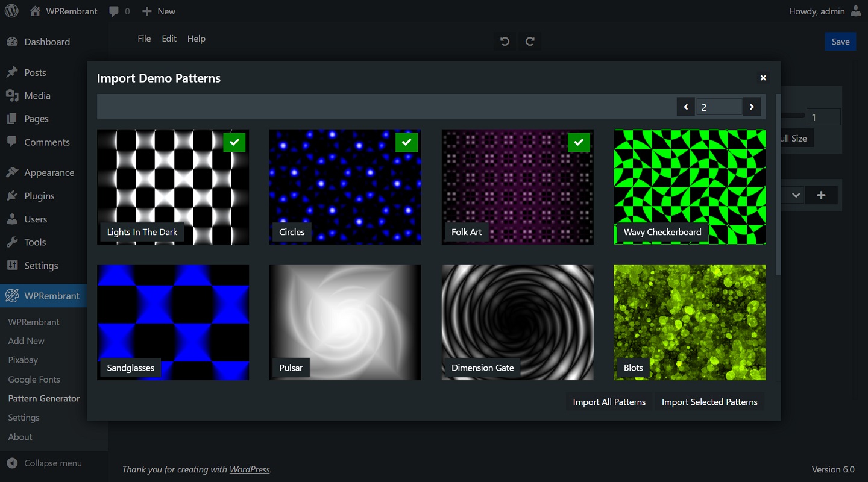This screenshot has width=868, height=482.
Task: Toggle off the Folk Art pattern checkmark
Action: point(579,143)
